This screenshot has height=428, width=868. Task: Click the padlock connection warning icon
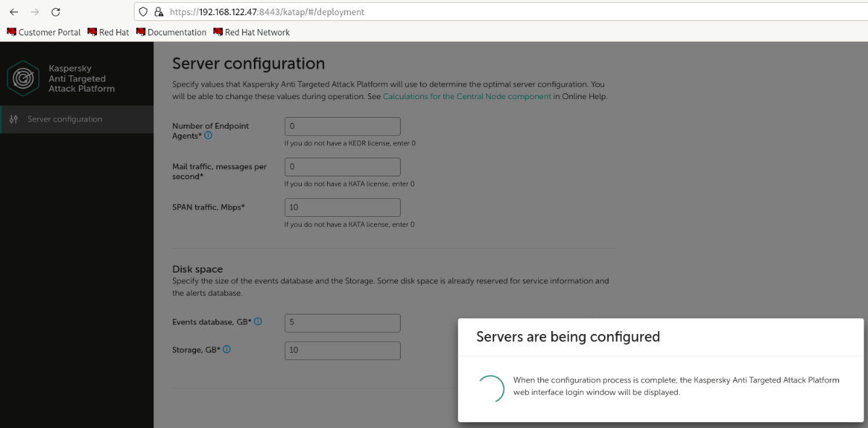click(158, 12)
